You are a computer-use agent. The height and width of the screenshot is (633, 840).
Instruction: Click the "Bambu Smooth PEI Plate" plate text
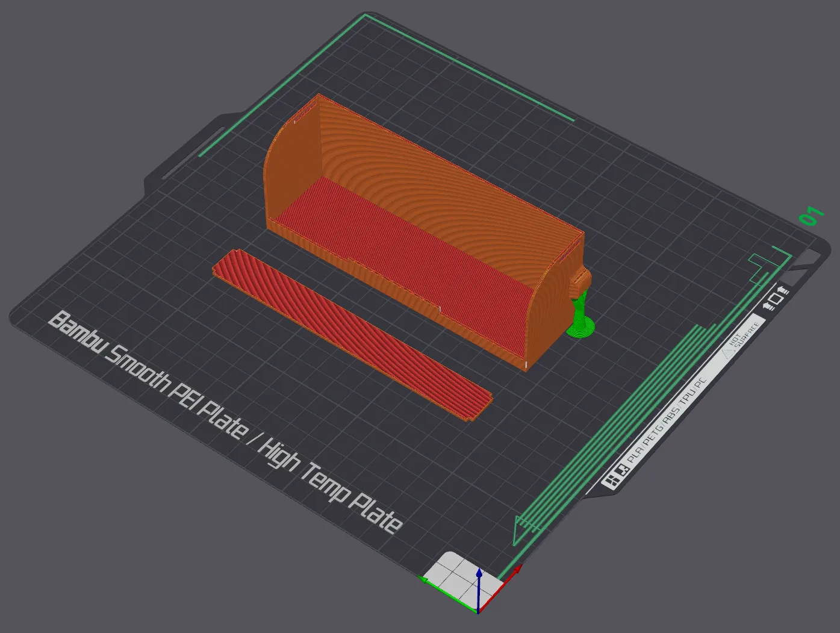pos(148,375)
